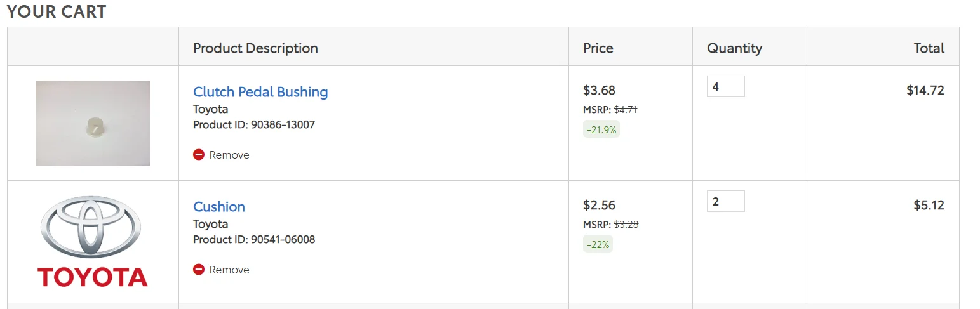Image resolution: width=980 pixels, height=309 pixels.
Task: Select the Clutch Pedal Bushing product photo
Action: click(x=93, y=123)
